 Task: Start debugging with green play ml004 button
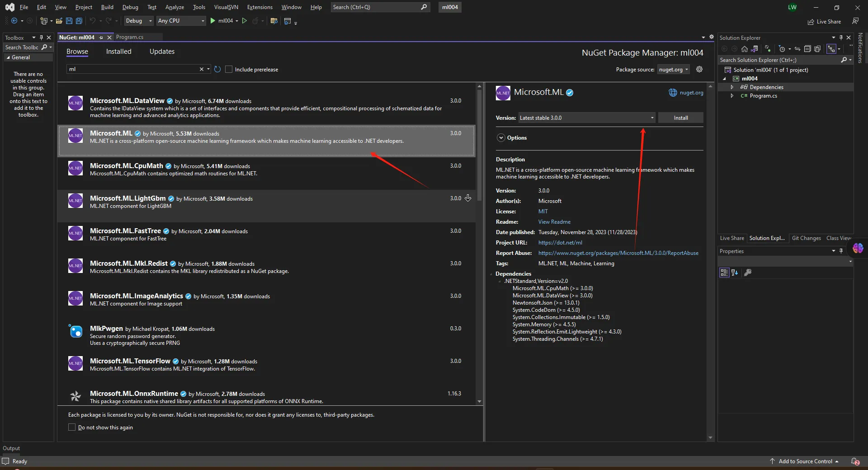(x=213, y=21)
